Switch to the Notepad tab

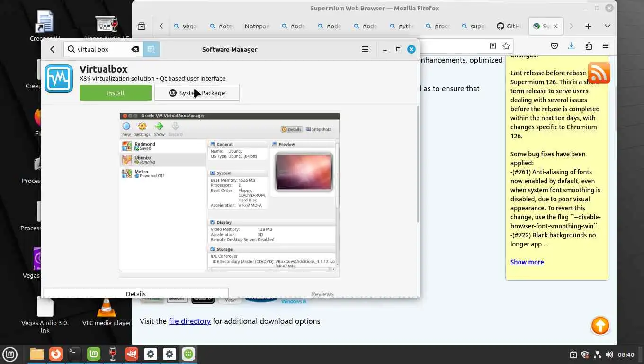pos(257,26)
